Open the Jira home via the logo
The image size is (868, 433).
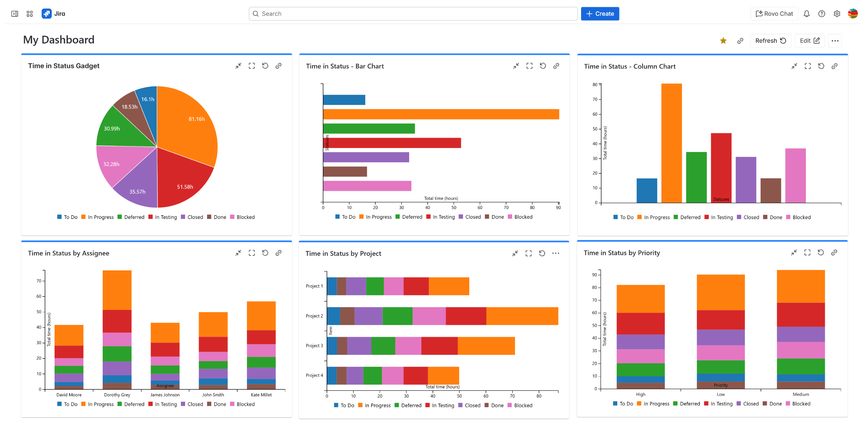47,13
